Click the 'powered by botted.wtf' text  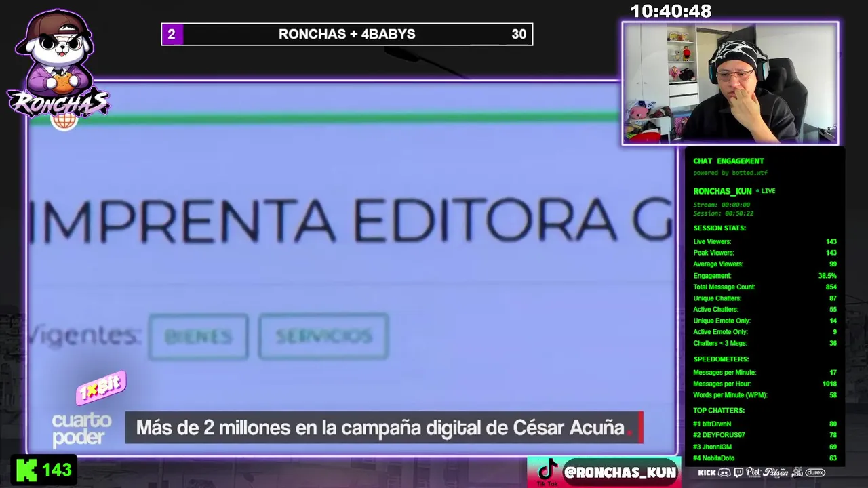tap(730, 173)
